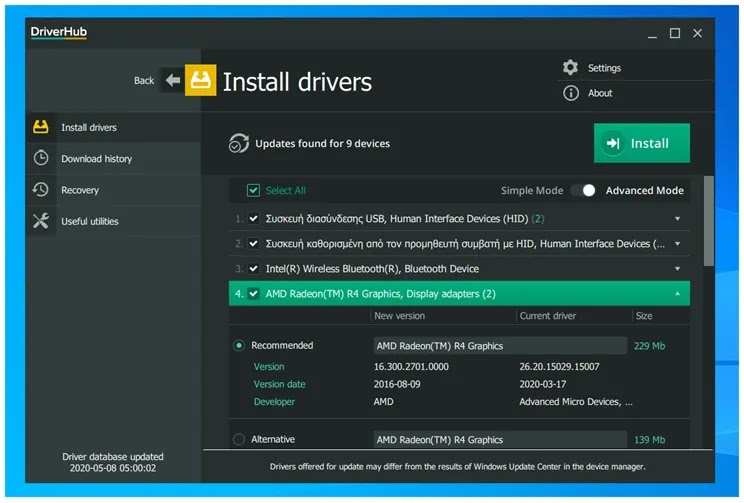The width and height of the screenshot is (744, 503).
Task: Click the Select All label
Action: pyautogui.click(x=286, y=190)
